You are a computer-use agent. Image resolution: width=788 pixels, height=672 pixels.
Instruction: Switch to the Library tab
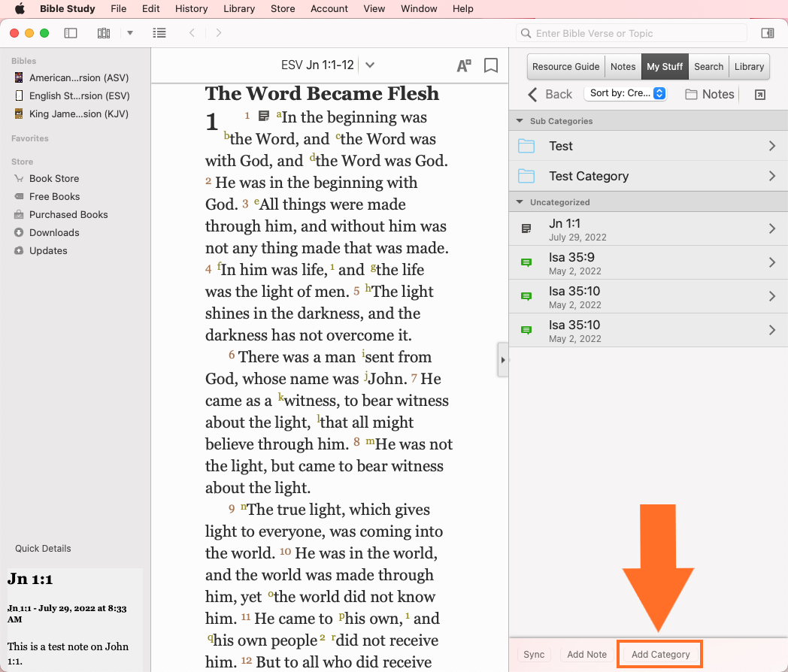click(749, 66)
